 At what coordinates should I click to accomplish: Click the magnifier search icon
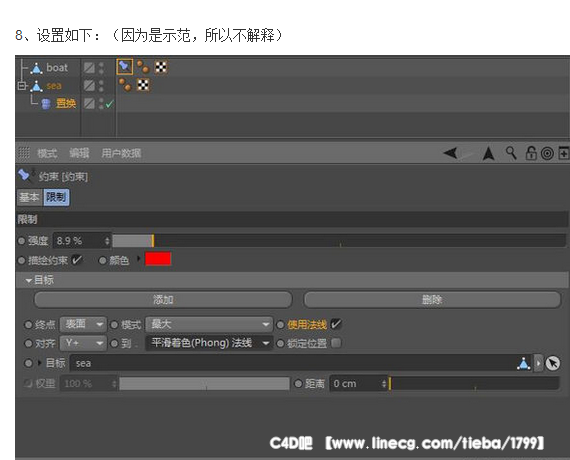(x=511, y=153)
